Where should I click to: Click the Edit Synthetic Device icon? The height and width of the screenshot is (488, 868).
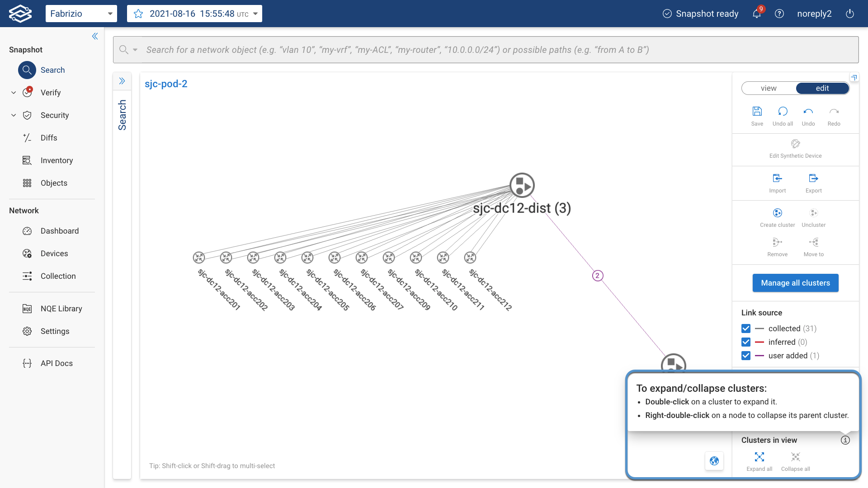[x=795, y=144]
